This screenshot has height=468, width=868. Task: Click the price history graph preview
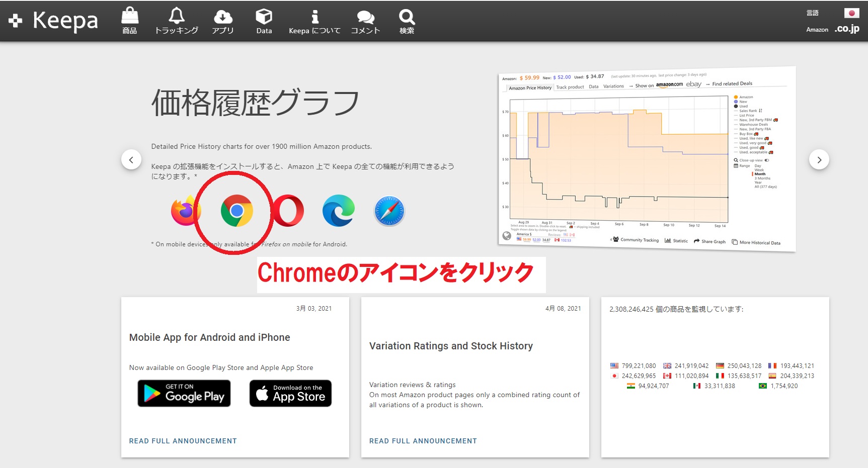(x=647, y=158)
